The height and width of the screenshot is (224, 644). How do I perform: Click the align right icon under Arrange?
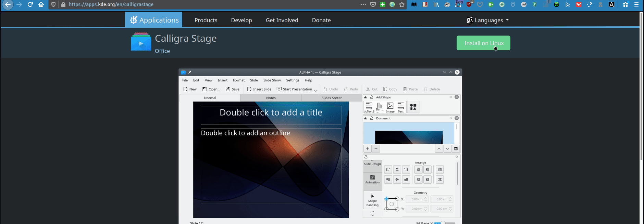pos(406,170)
